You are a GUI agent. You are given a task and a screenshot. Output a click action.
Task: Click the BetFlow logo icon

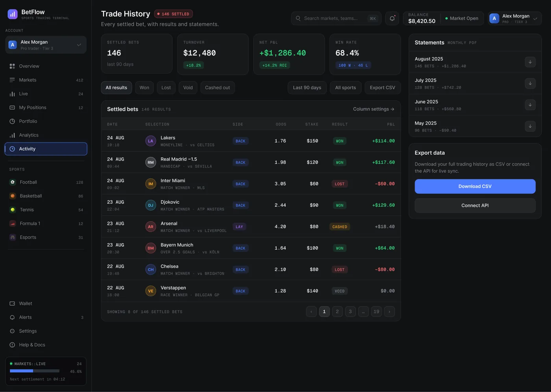[13, 14]
